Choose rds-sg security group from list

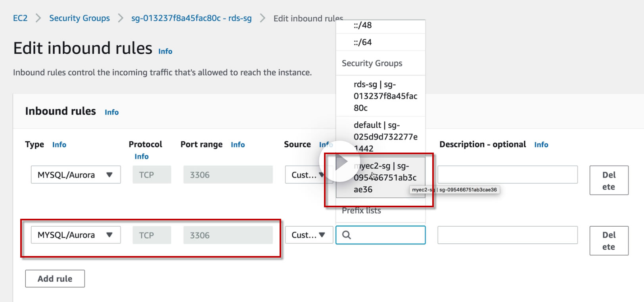click(385, 96)
